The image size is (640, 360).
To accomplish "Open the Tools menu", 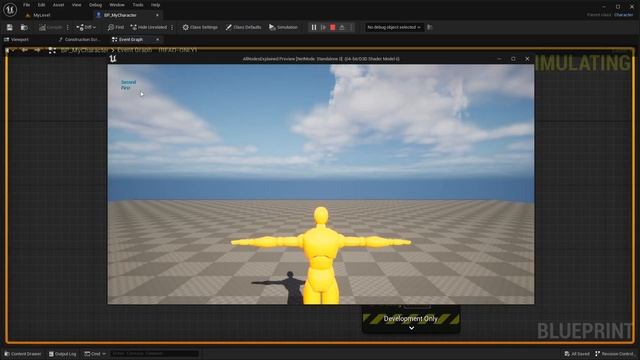I will [138, 5].
